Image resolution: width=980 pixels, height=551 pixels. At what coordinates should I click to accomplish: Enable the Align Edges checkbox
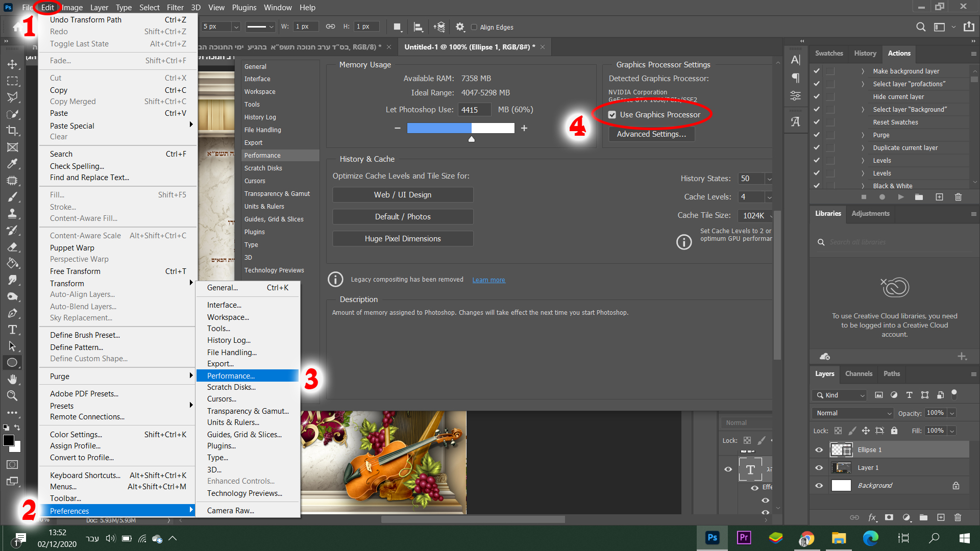tap(474, 28)
